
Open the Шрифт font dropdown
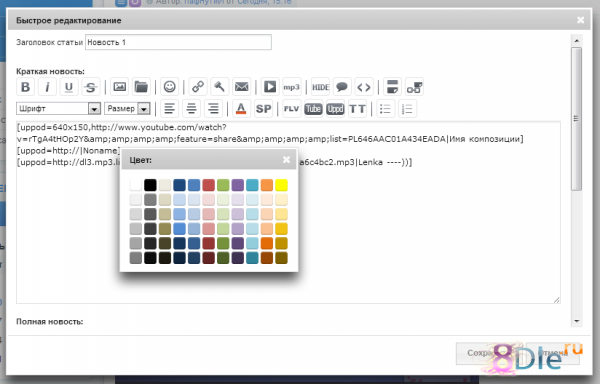(x=58, y=109)
